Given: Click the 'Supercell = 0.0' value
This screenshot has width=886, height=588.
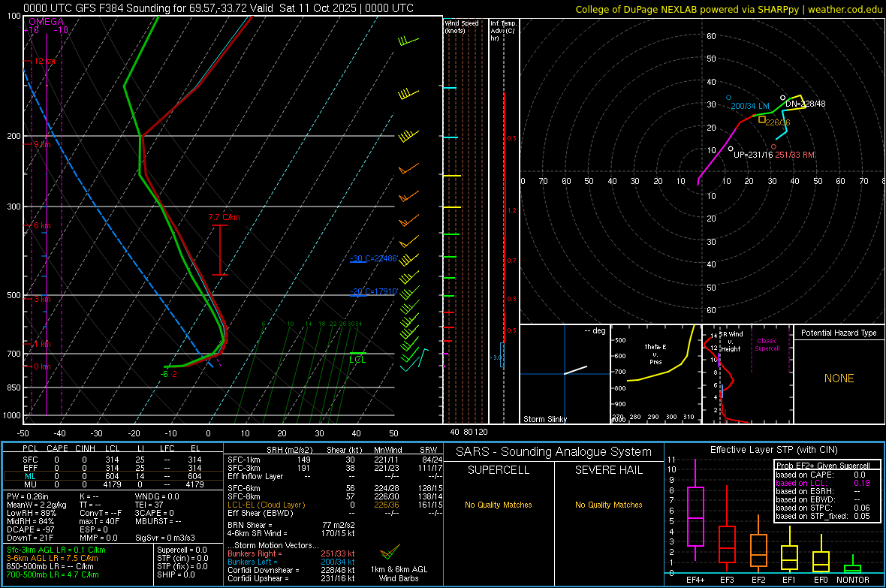Looking at the screenshot, I should pos(182,550).
